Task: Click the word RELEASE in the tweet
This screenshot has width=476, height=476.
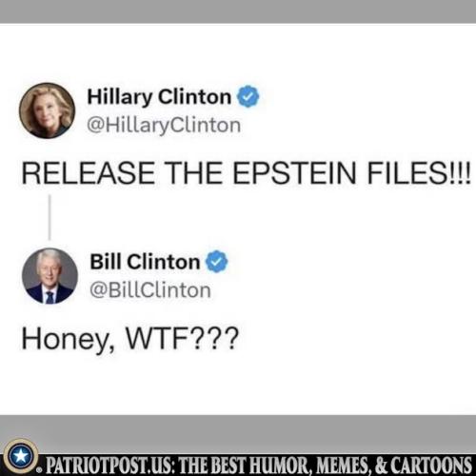Action: (88, 173)
